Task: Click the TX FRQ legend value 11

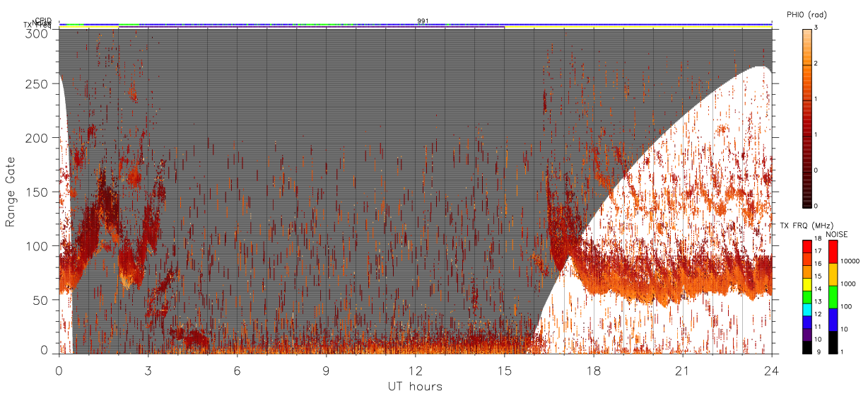Action: tap(819, 327)
